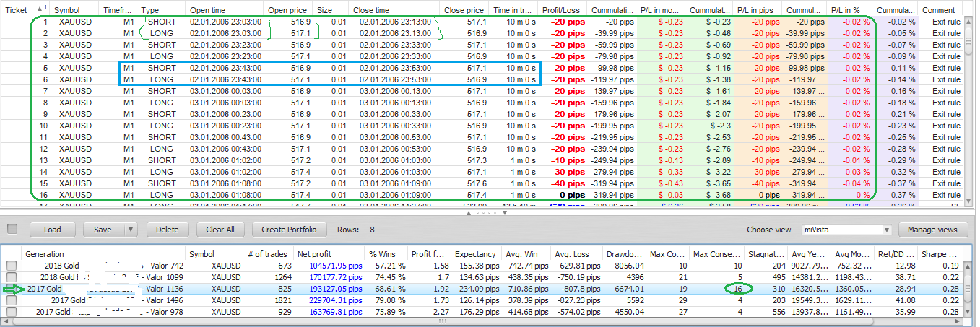
Task: Tick the checkbox for Valor 1099 strategy
Action: (x=12, y=277)
